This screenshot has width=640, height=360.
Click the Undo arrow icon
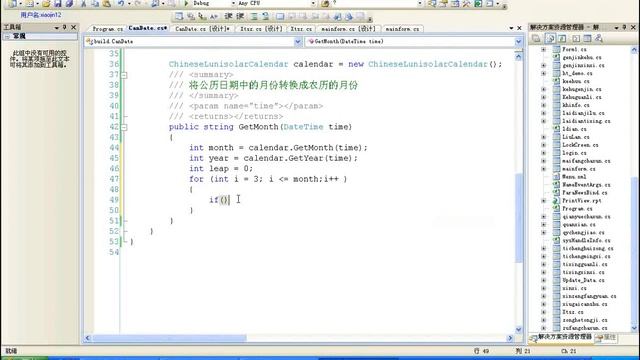121,4
